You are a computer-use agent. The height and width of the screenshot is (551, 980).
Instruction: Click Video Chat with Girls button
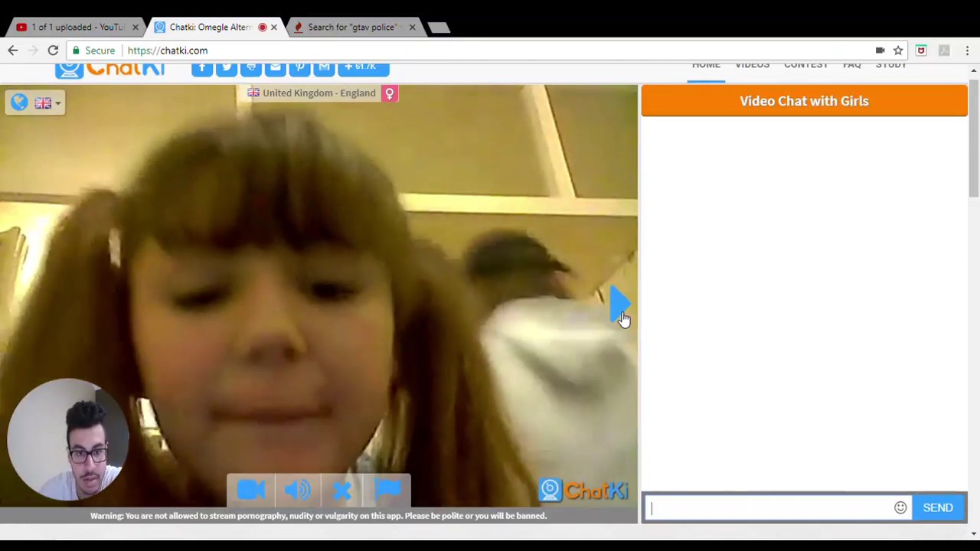(x=804, y=101)
